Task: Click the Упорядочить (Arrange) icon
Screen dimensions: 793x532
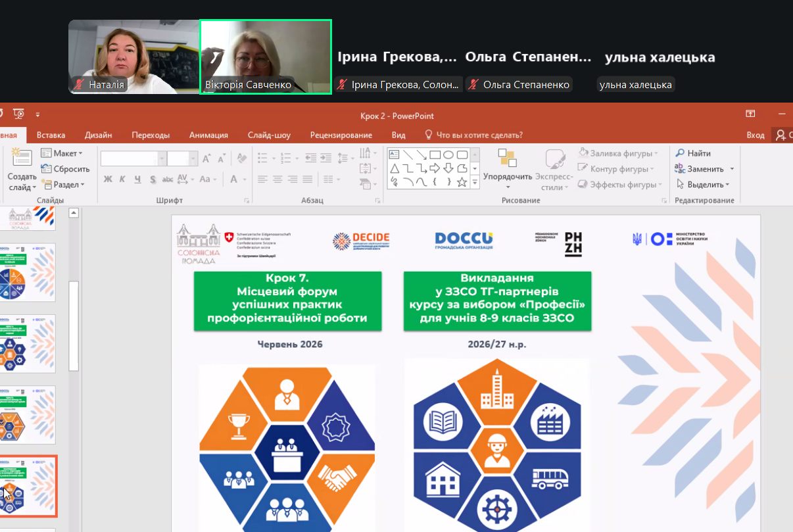Action: pos(507,160)
